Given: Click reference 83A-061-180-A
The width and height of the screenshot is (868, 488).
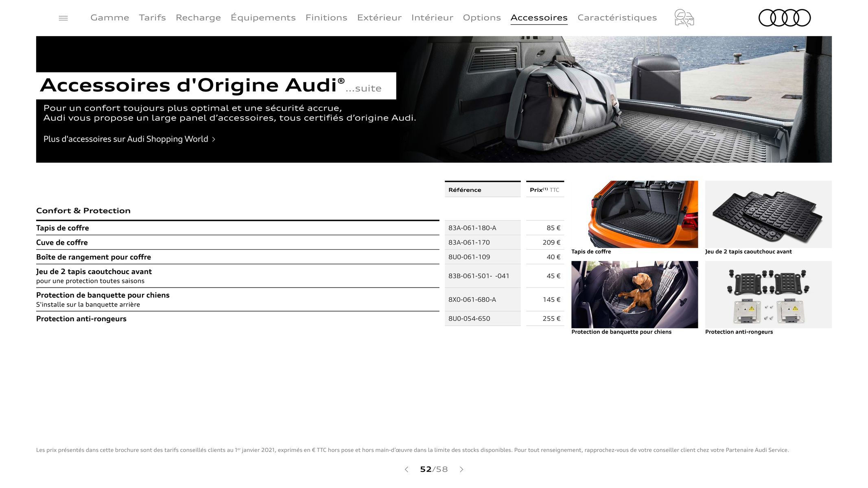Looking at the screenshot, I should 472,228.
